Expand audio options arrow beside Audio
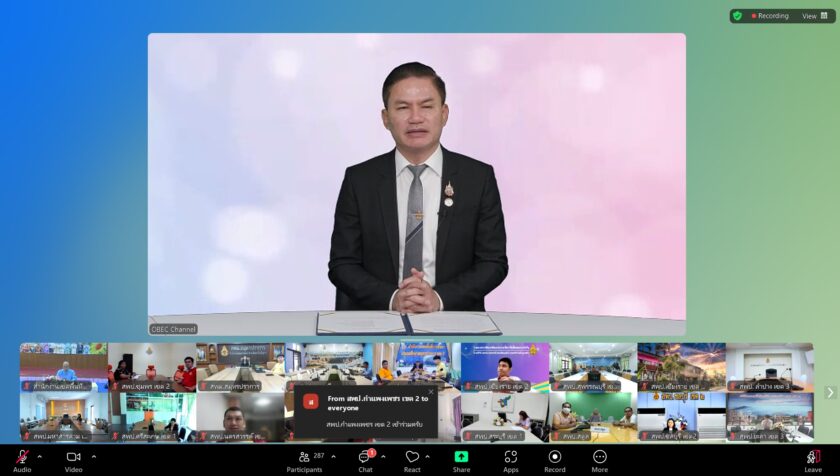The image size is (840, 476). coord(40,456)
